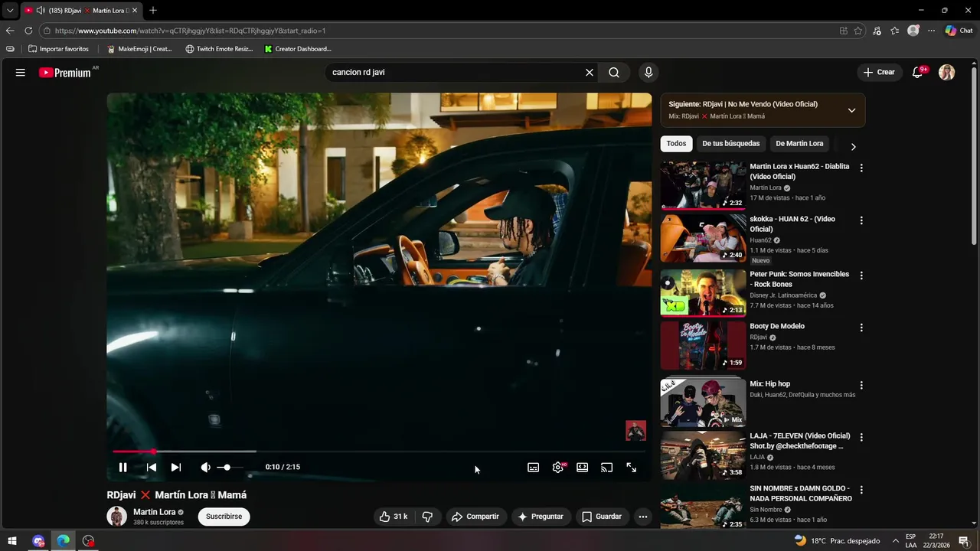The height and width of the screenshot is (551, 980).
Task: Open the YouTube guide hamburger menu
Action: 21,72
